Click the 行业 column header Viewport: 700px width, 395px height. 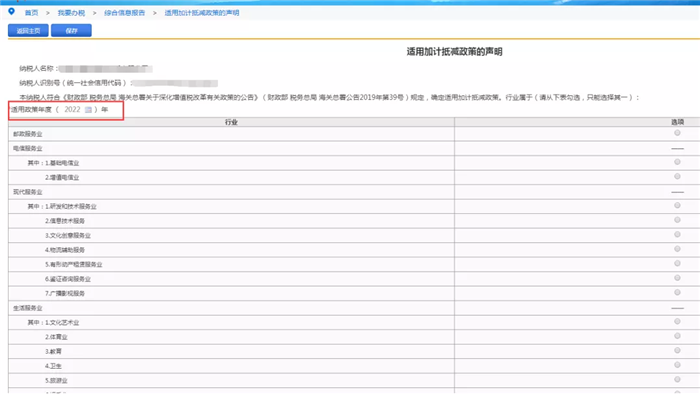pos(231,122)
